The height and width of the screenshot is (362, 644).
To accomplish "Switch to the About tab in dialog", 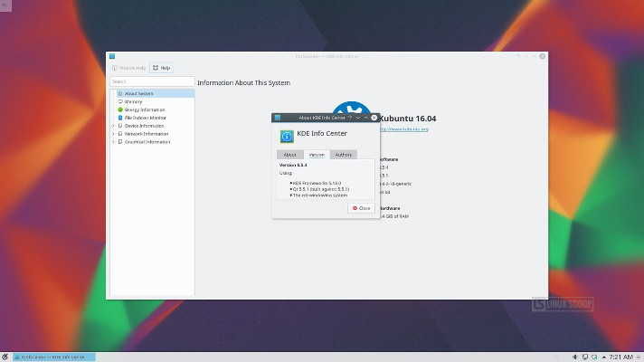I will click(290, 155).
